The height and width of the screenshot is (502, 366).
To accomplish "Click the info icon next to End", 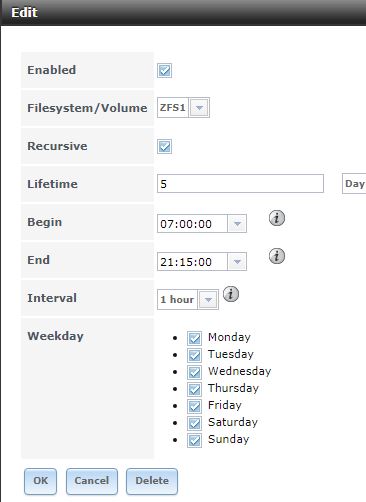I will coord(277,256).
